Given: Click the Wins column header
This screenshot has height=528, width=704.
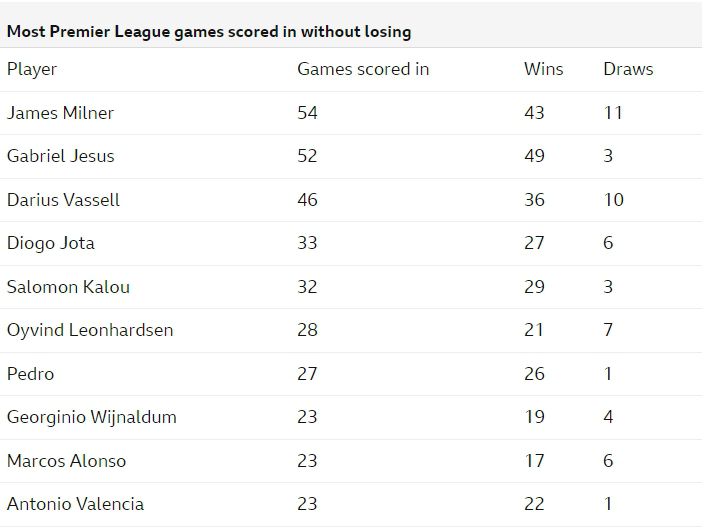Looking at the screenshot, I should point(543,69).
